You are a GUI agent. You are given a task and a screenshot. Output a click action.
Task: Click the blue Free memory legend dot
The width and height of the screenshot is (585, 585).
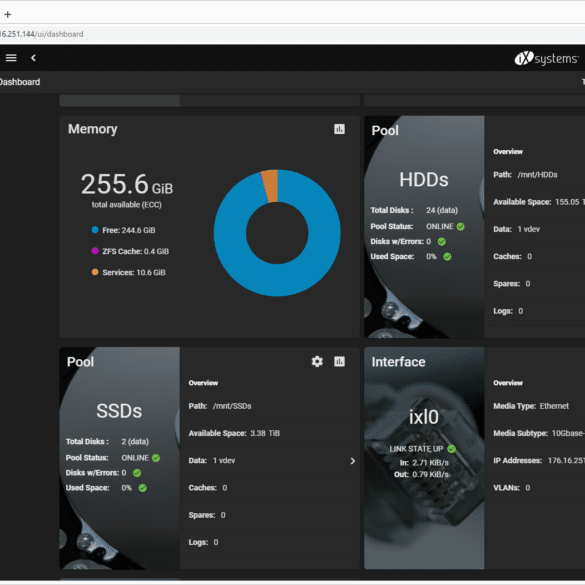[x=95, y=230]
